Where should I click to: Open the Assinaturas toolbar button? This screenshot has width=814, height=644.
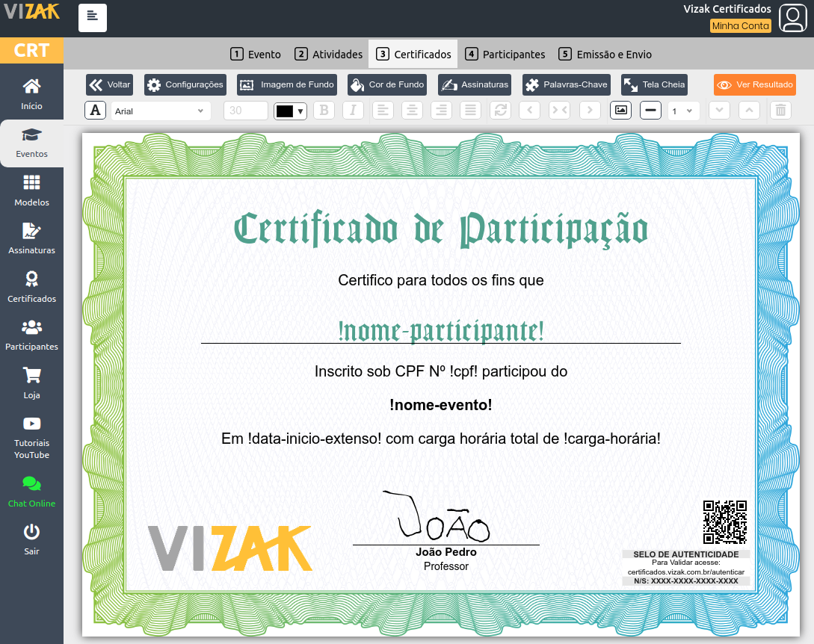click(x=475, y=84)
